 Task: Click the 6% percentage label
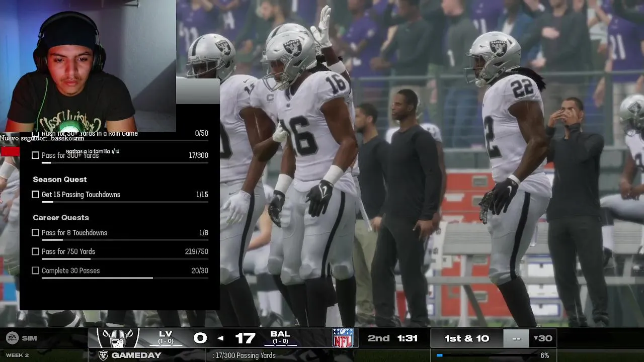544,355
